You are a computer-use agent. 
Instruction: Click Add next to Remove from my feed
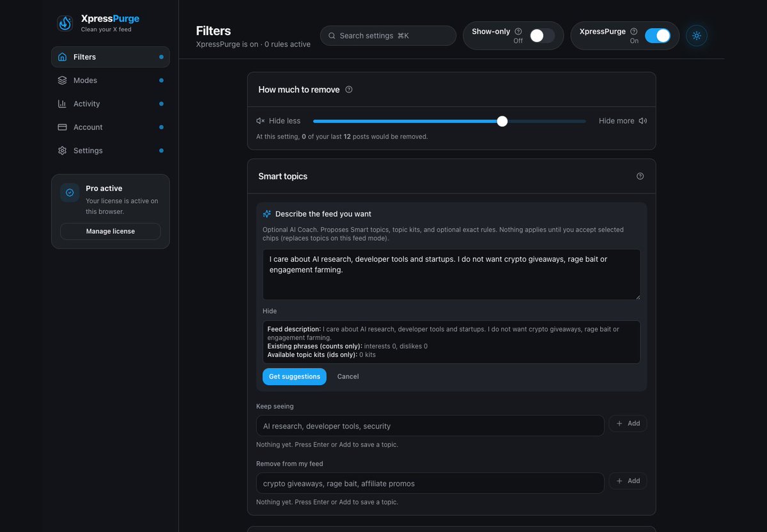(628, 481)
